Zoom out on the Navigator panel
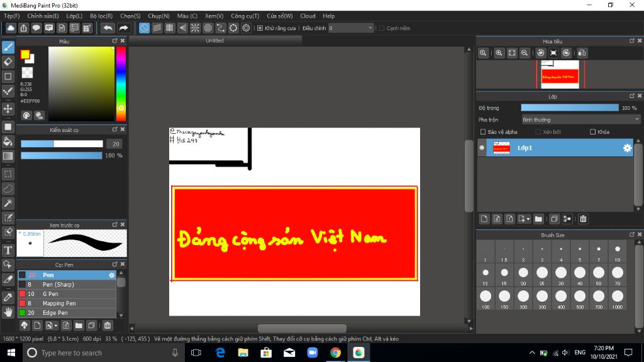Screen dimensions: 644x362 [x=525, y=53]
